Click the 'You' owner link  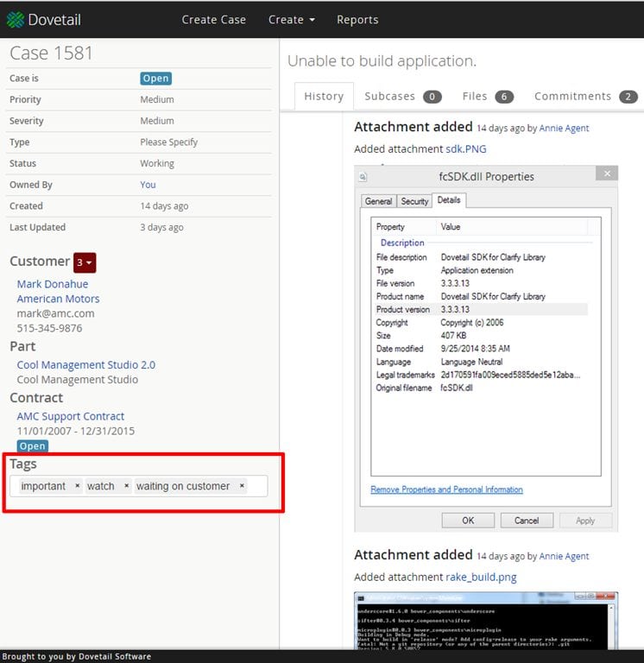(148, 185)
